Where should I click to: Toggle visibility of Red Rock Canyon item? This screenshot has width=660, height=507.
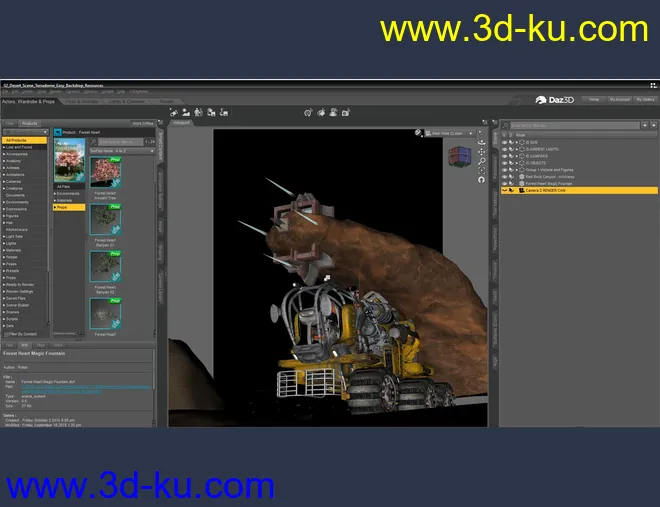[x=503, y=176]
